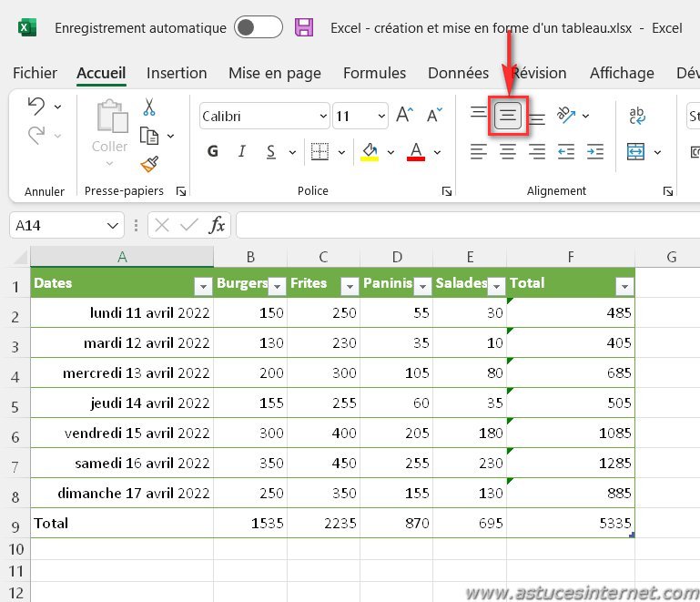Viewport: 700px width, 602px height.
Task: Expand the underline style dropdown arrow
Action: pyautogui.click(x=292, y=152)
